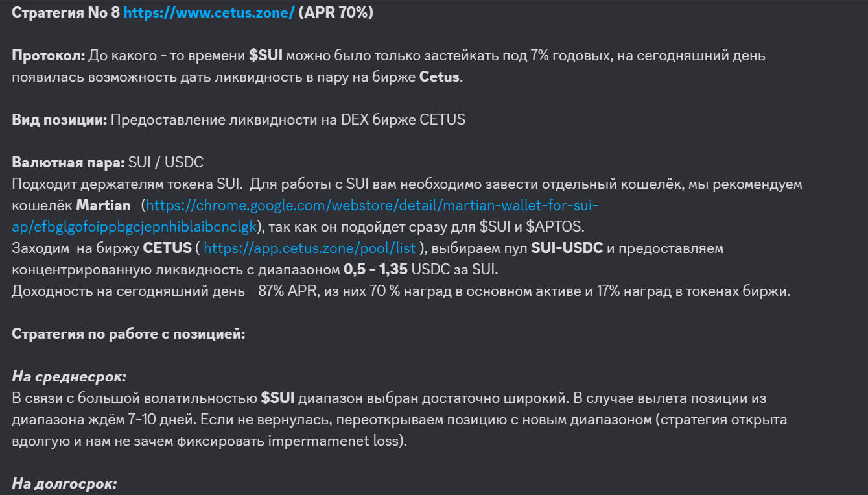Click the bold word 'Martian'
The image size is (868, 495).
[x=103, y=206]
